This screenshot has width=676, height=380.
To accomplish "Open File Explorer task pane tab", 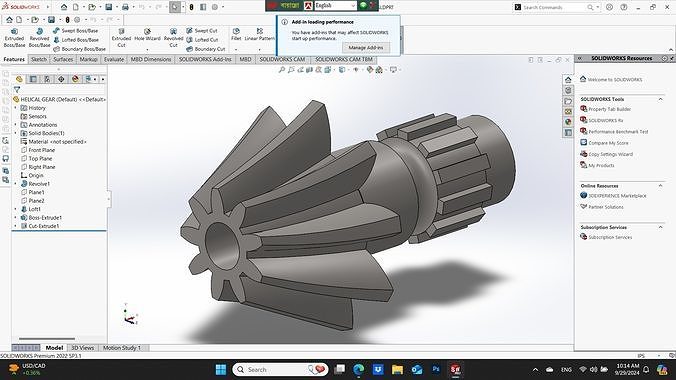I will pos(568,101).
